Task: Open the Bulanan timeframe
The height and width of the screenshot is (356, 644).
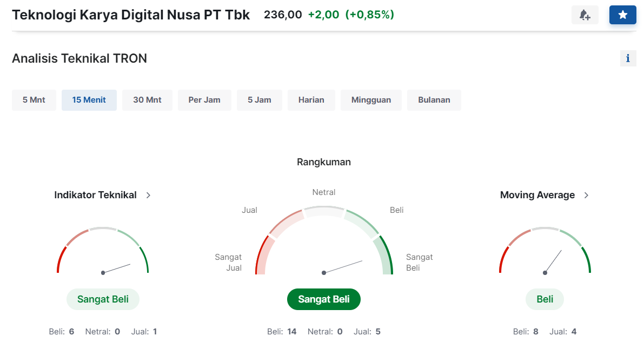Action: tap(434, 100)
